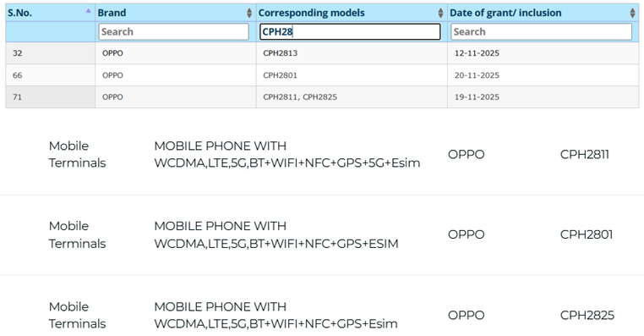Viewport: 644px width, 336px height.
Task: Select CPH2811 in the lower listing
Action: 585,154
